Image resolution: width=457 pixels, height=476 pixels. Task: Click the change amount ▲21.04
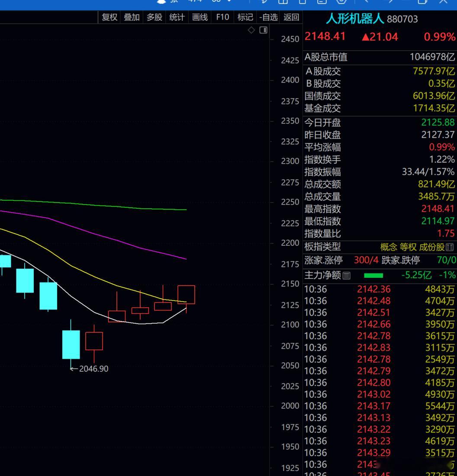(380, 37)
